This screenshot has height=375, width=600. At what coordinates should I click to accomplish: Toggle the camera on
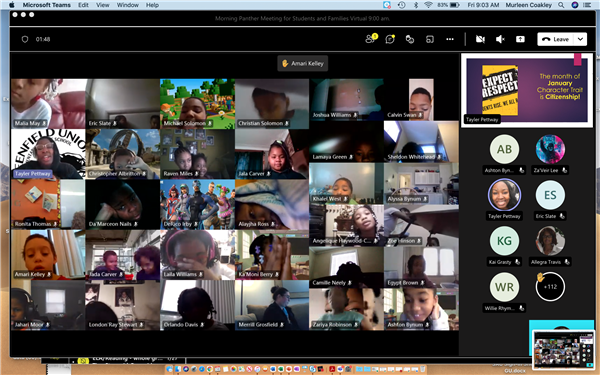(x=480, y=39)
